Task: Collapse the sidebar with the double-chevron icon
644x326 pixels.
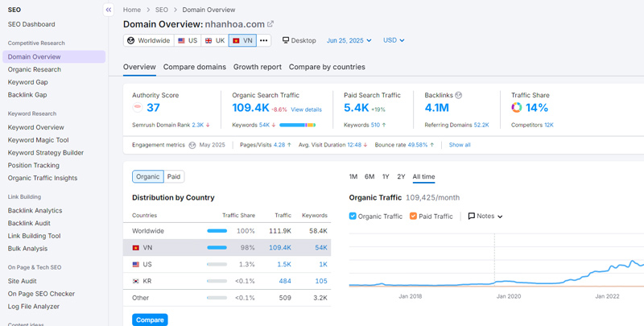Action: tap(109, 10)
